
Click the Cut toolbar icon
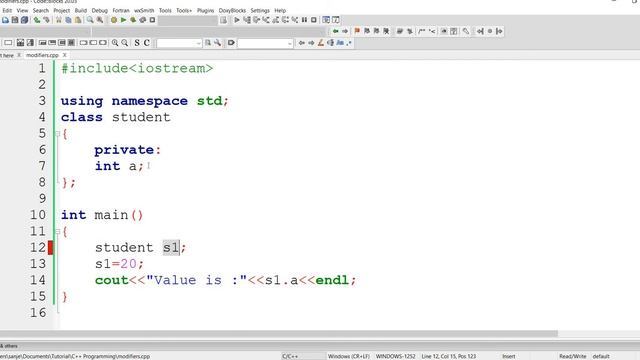coord(59,20)
